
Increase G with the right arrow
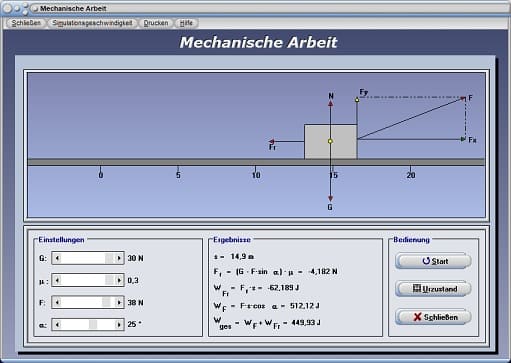[x=119, y=258]
